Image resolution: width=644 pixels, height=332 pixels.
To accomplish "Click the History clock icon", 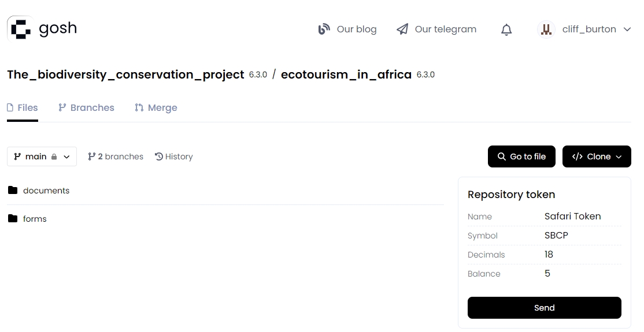I will tap(159, 156).
